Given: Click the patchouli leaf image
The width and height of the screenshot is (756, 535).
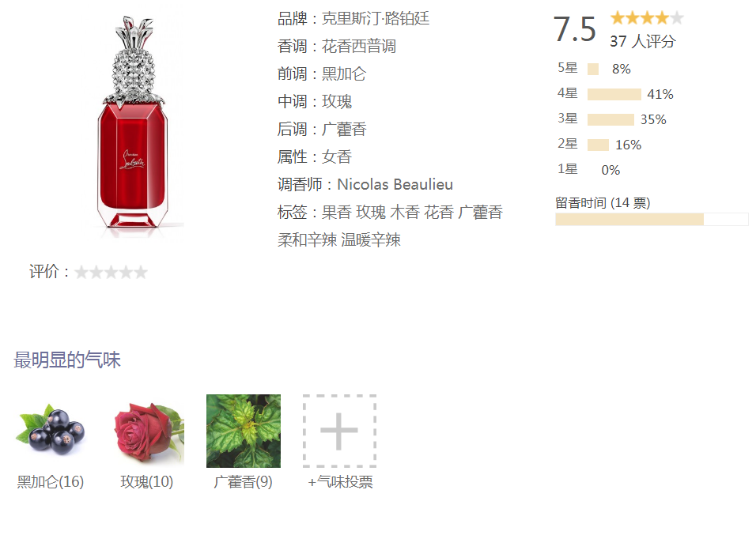Looking at the screenshot, I should point(244,431).
